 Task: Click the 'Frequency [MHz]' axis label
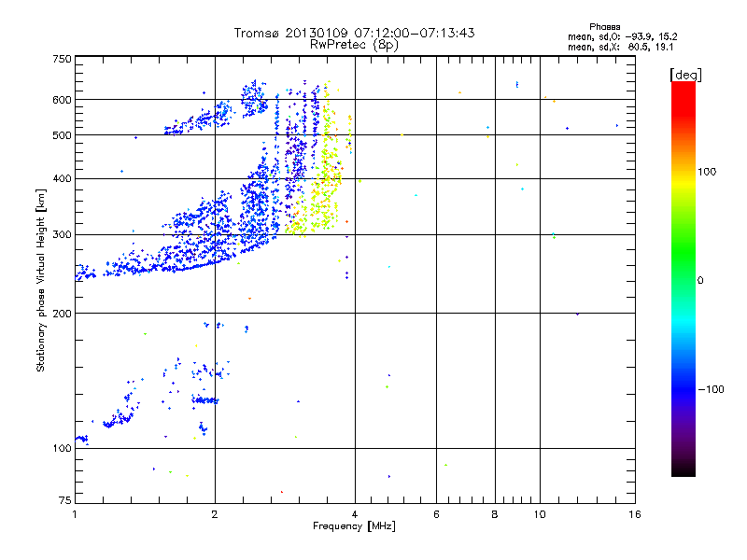pos(354,526)
